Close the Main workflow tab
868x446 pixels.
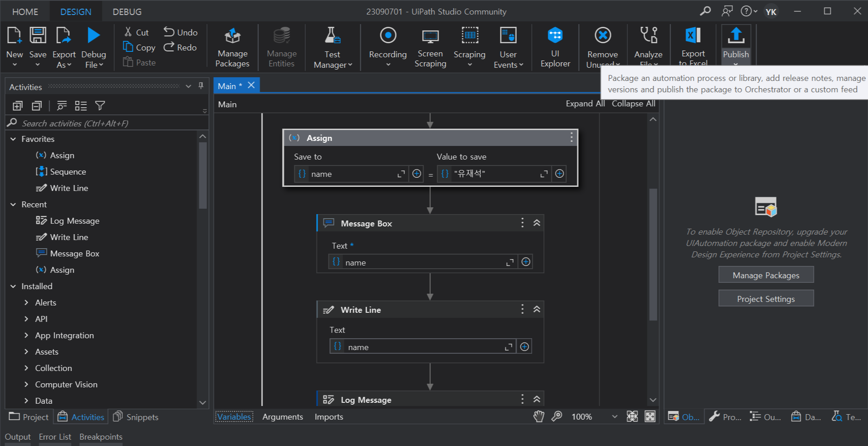pos(251,85)
